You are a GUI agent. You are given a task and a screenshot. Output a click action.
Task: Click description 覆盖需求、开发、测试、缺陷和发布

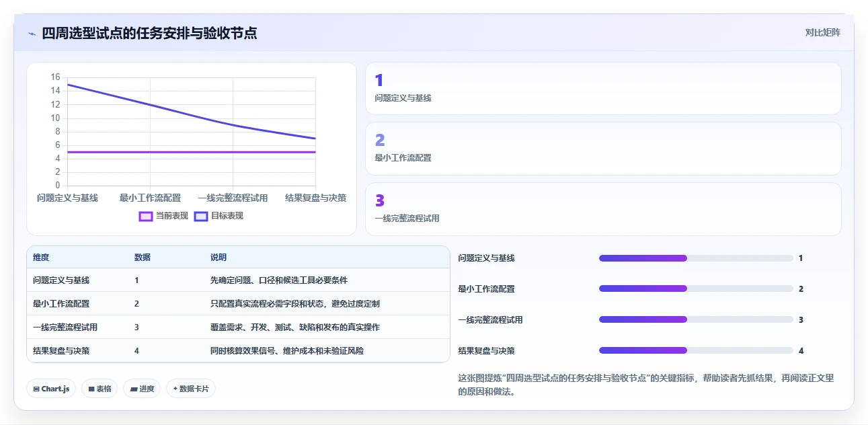(295, 327)
